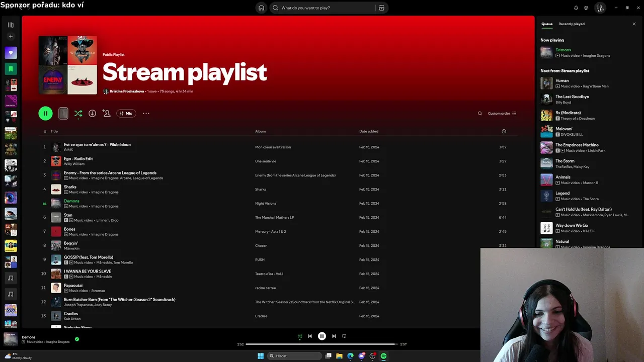Open Demons album art in player bar

[11, 339]
